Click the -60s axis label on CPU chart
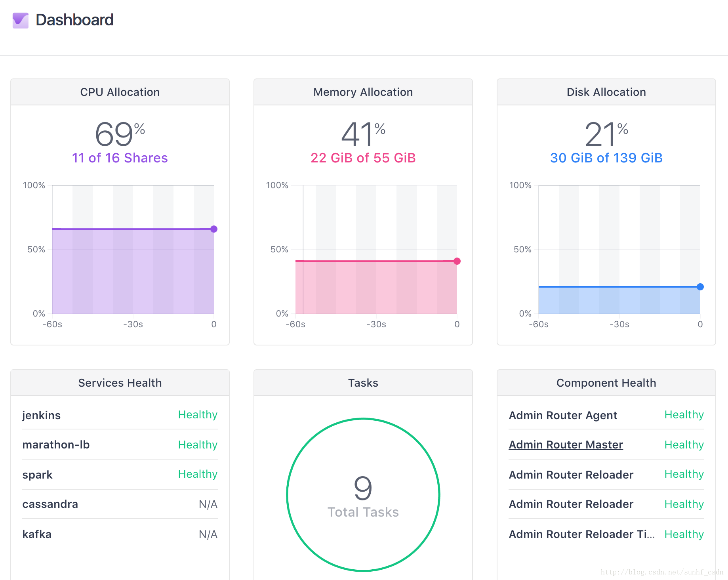Screen dimensions: 728x580 [x=52, y=324]
